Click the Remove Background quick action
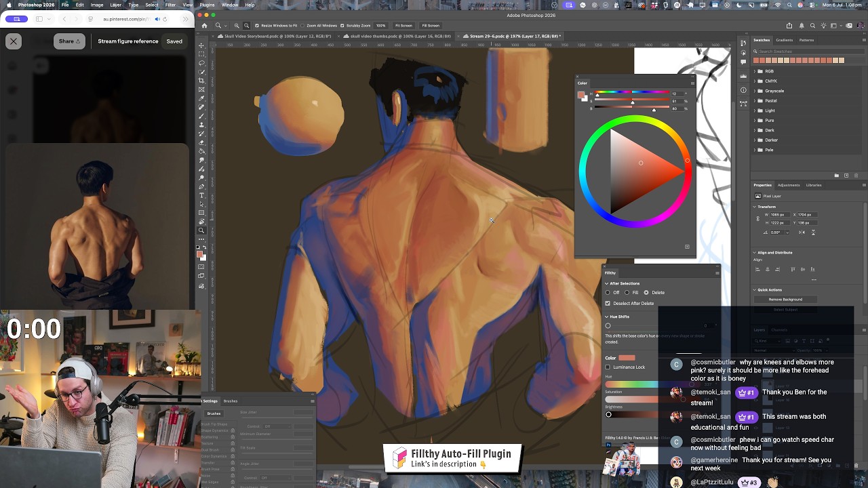 point(785,300)
